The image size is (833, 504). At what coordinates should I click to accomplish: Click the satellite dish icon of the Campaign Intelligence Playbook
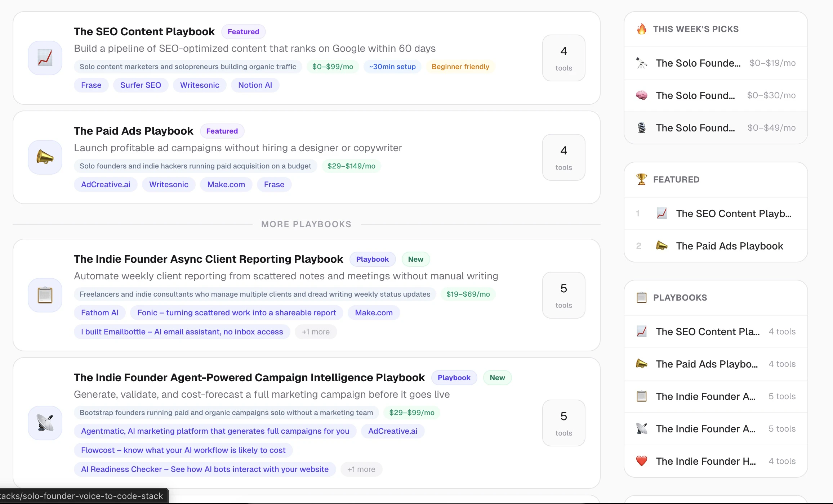45,423
